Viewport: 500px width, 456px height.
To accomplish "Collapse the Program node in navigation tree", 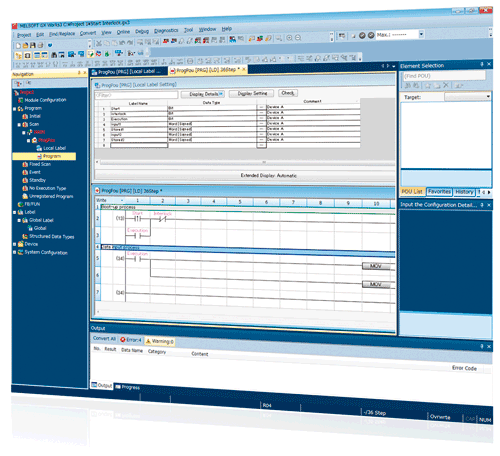I will click(15, 109).
